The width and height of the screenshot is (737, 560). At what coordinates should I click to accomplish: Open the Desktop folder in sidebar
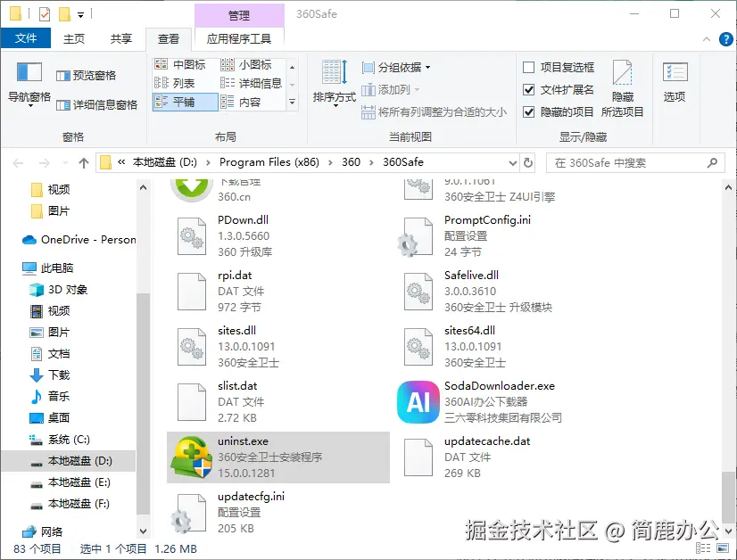(50, 417)
